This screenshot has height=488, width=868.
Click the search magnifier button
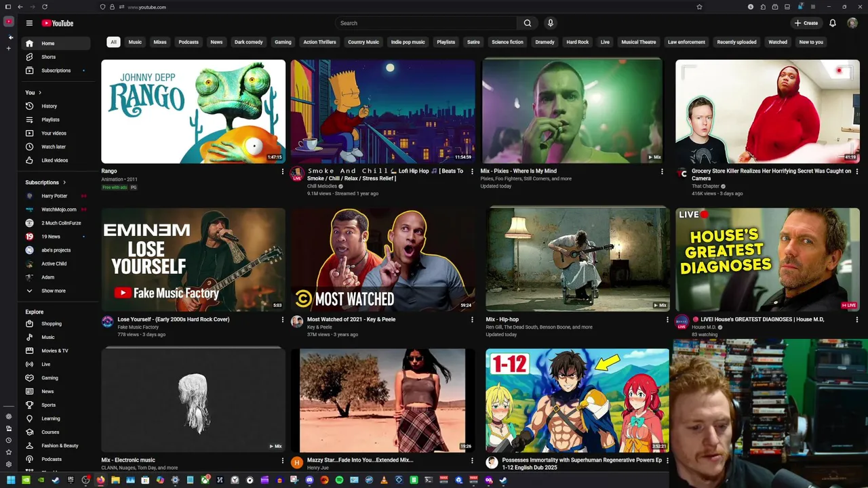527,23
